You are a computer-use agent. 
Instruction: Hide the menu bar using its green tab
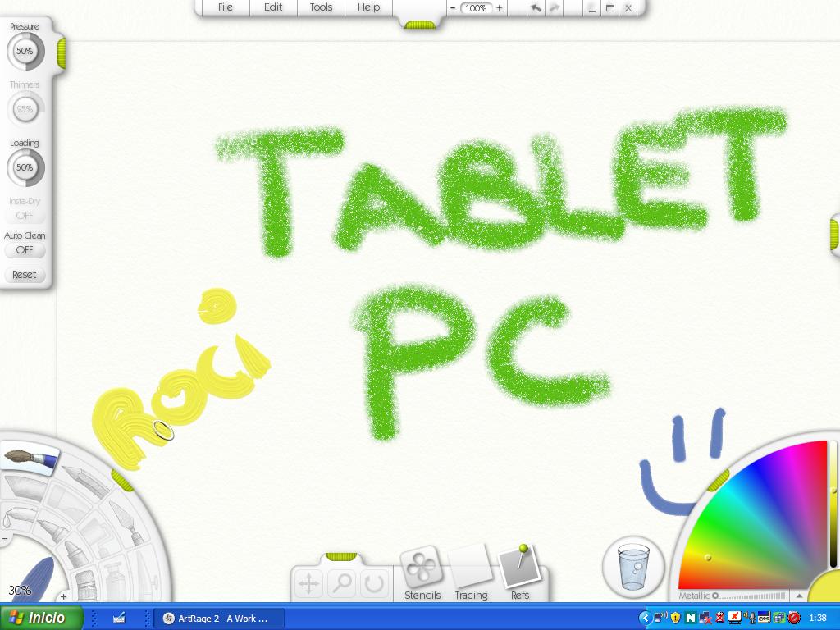(420, 24)
